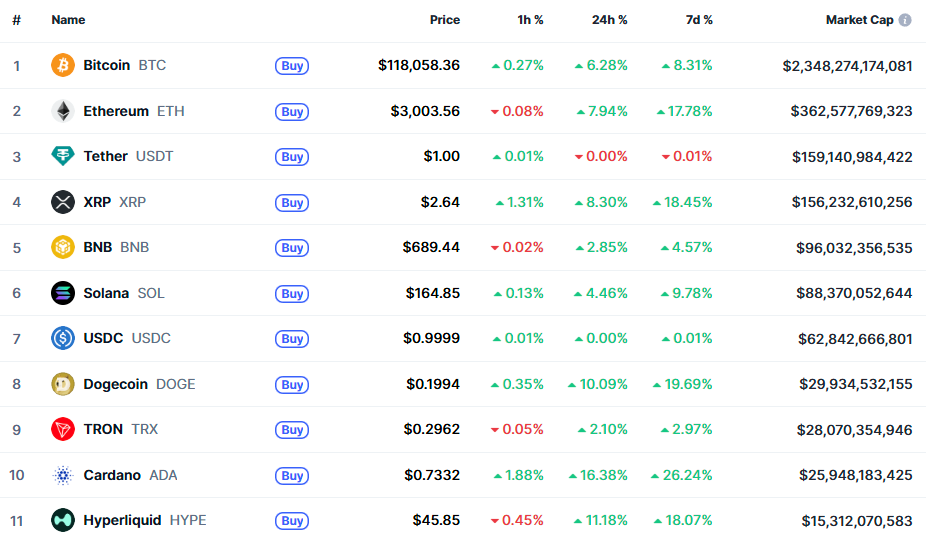This screenshot has height=541, width=926.
Task: Click the Solana coin logo
Action: coord(63,293)
